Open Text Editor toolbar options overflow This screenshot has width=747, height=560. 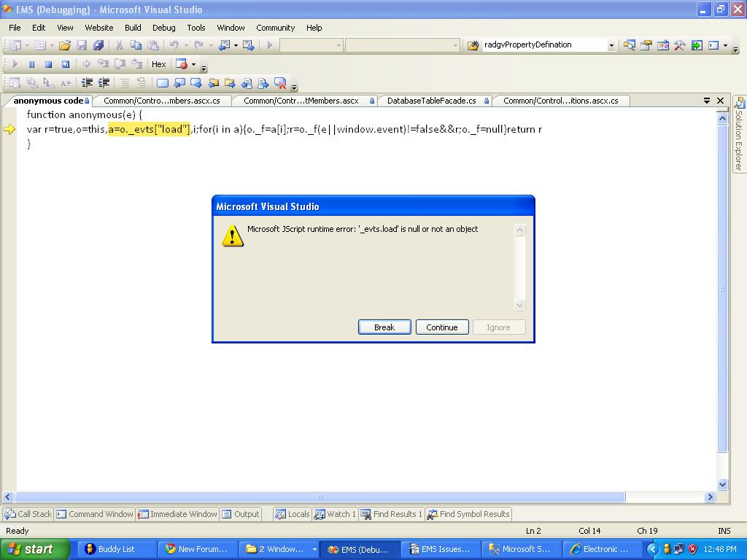(x=294, y=87)
